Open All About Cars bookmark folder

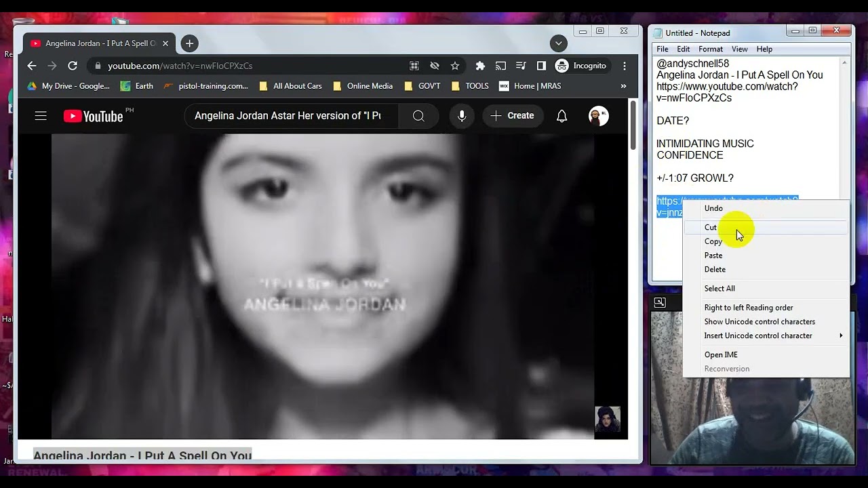(290, 86)
